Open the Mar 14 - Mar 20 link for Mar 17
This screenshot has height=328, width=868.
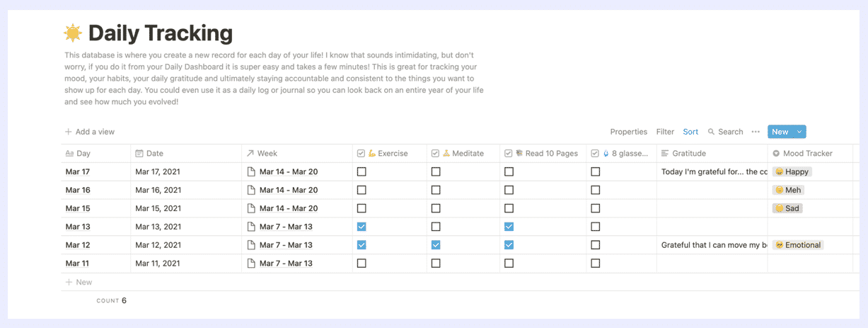[x=289, y=171]
